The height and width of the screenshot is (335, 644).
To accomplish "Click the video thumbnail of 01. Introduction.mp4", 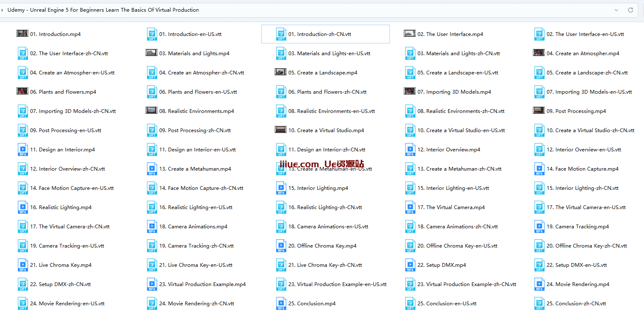I will (x=23, y=33).
